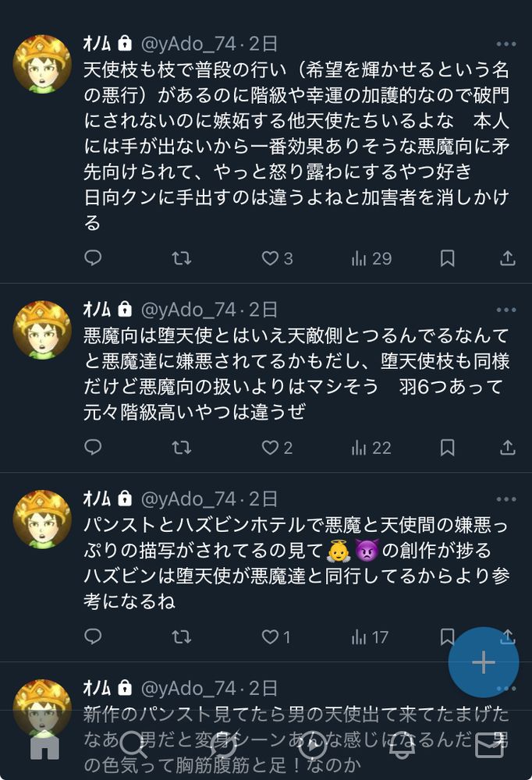Reply to the ハズビンホテル tweet

(x=93, y=636)
